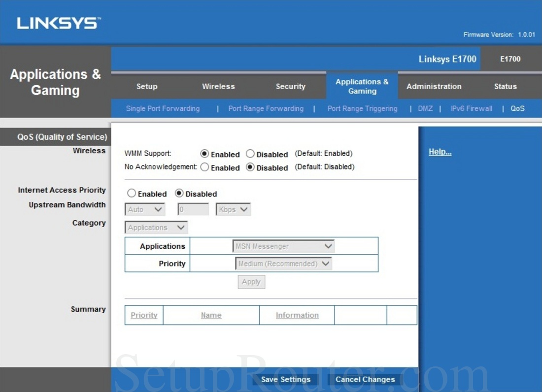The width and height of the screenshot is (542, 392).
Task: Click the Save Settings button
Action: point(285,379)
